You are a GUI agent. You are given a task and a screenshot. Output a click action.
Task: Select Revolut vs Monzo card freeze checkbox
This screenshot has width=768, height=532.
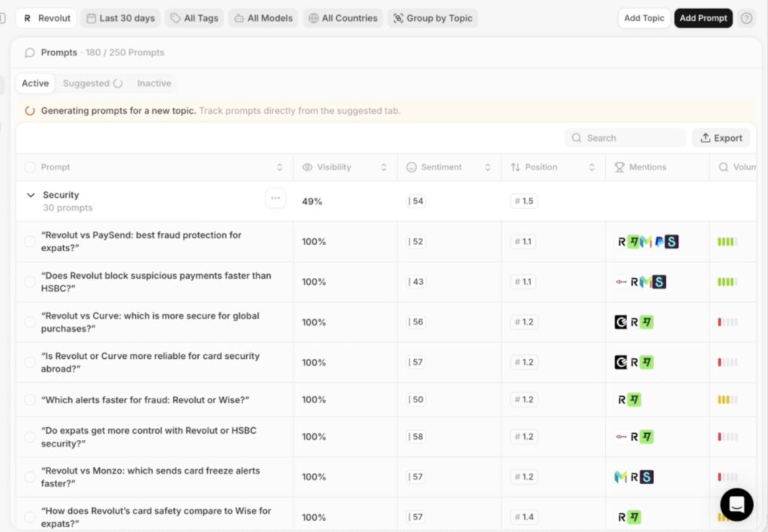[x=30, y=477]
